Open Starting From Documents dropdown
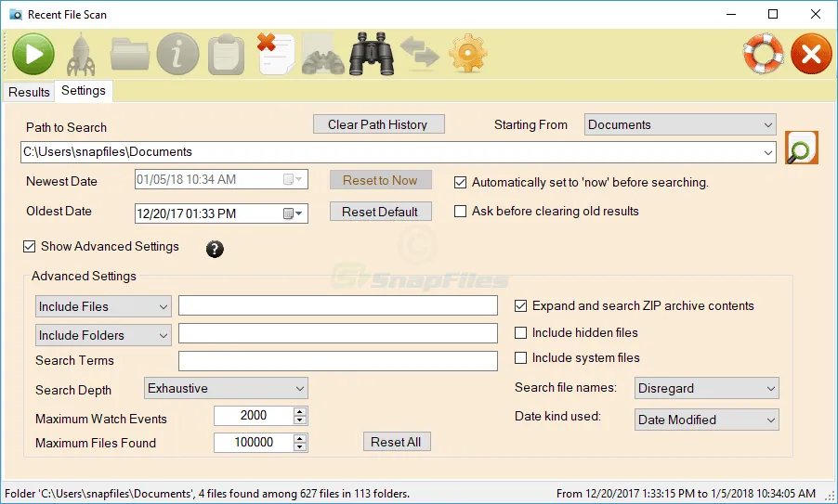The image size is (838, 504). coord(680,124)
